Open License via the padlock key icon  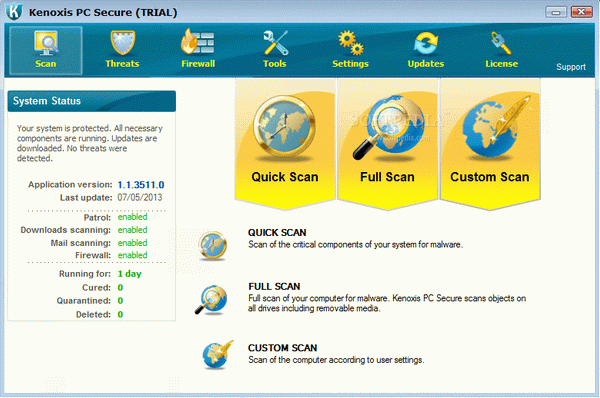click(501, 43)
